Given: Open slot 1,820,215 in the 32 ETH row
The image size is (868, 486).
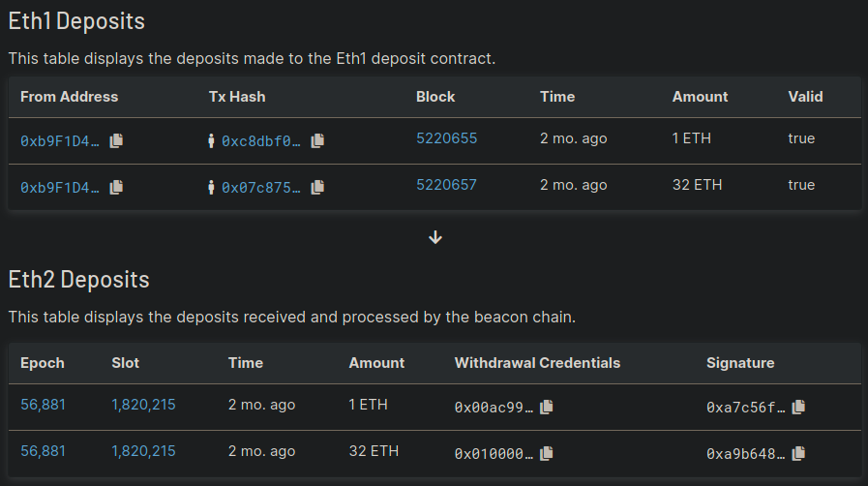Looking at the screenshot, I should [143, 451].
